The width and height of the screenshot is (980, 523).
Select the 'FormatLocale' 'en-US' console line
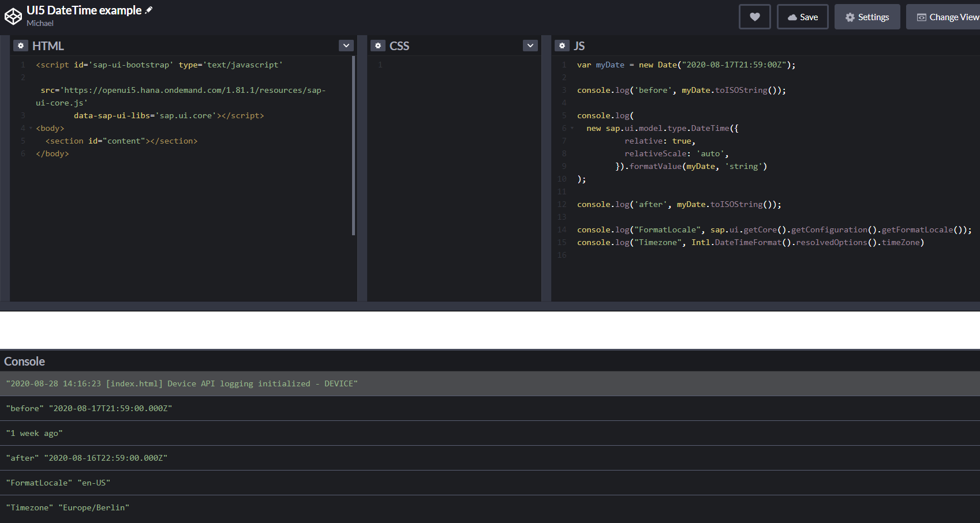coord(490,483)
